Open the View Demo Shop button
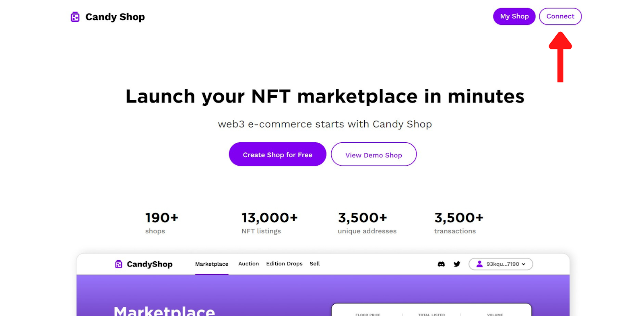This screenshot has height=316, width=644. coord(374,154)
